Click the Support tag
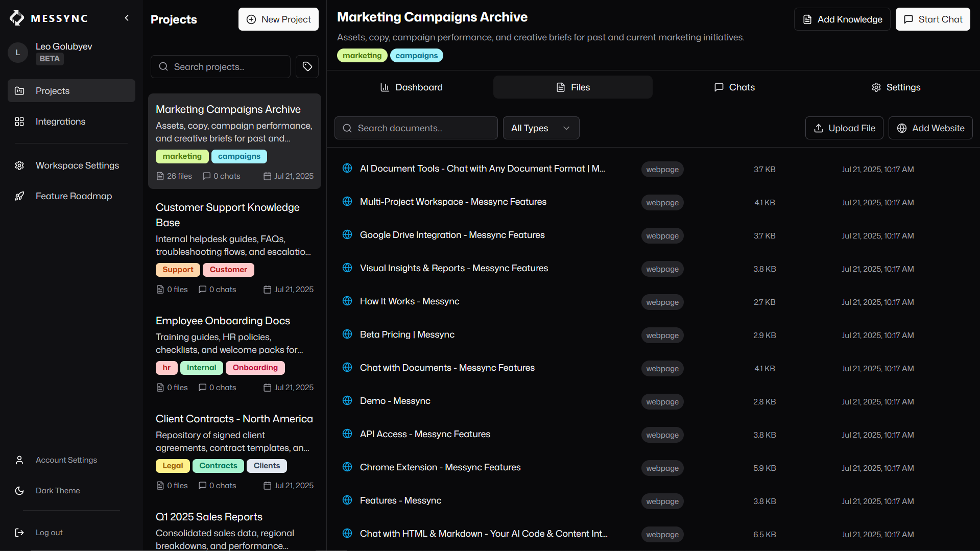Image resolution: width=980 pixels, height=551 pixels. pyautogui.click(x=178, y=270)
